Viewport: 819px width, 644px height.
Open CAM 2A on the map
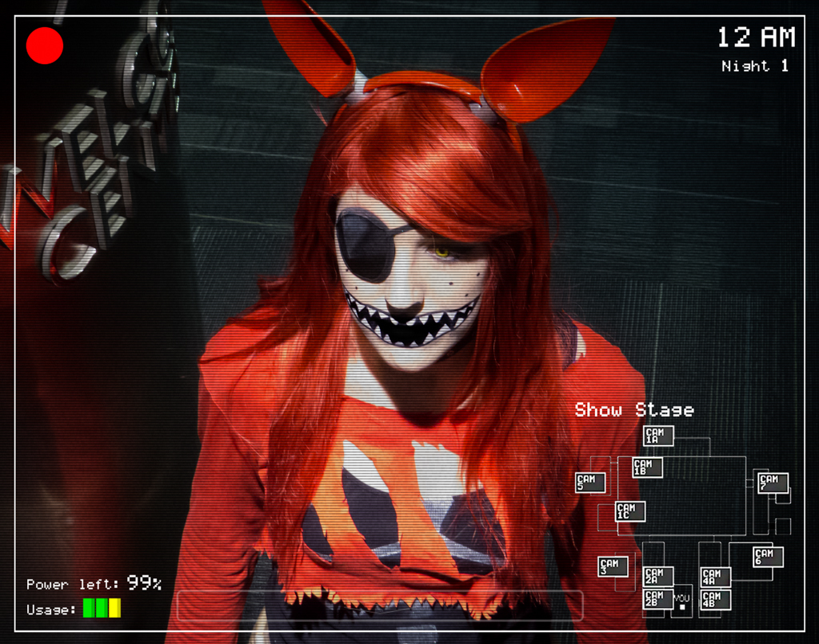click(x=657, y=577)
